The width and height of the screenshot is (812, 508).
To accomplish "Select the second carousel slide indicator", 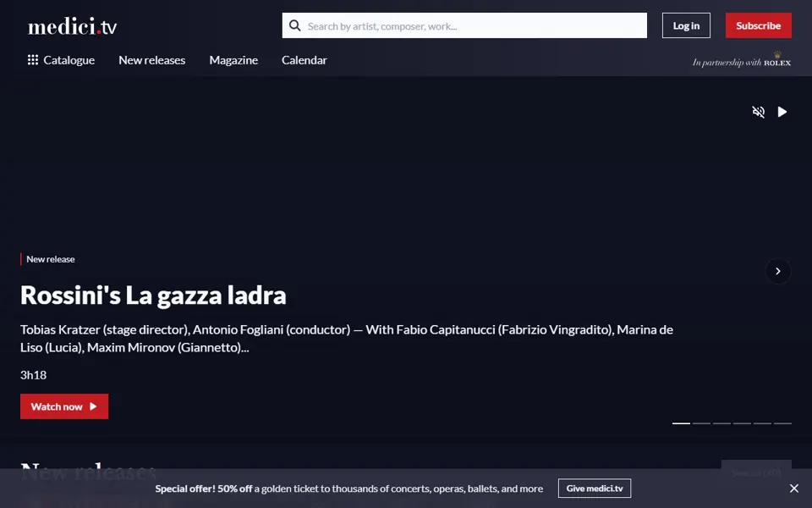I will tap(701, 423).
